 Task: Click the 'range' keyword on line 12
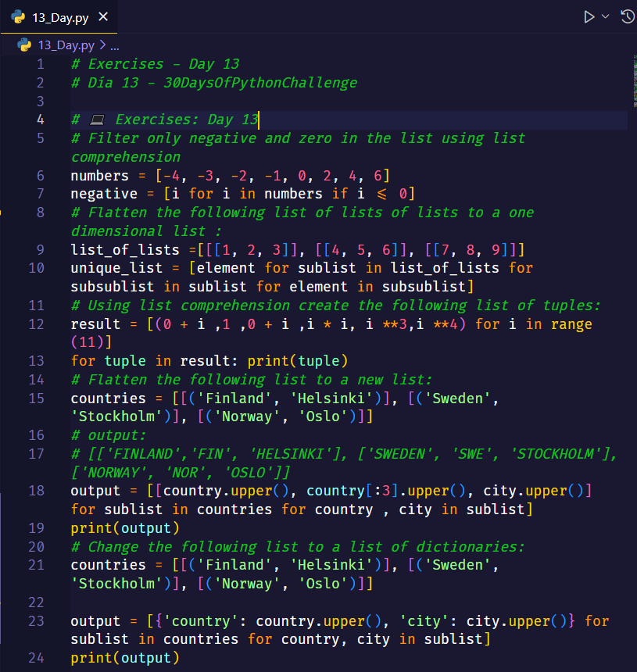pyautogui.click(x=571, y=324)
